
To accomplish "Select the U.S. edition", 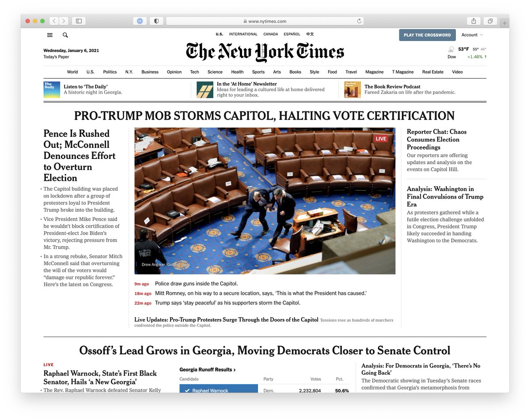I will point(220,34).
